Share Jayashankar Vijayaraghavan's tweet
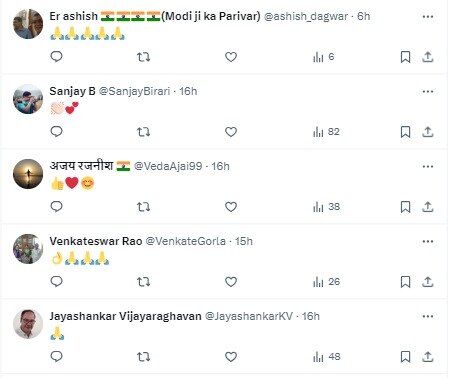Viewport: 455px width, 378px height. click(x=428, y=357)
